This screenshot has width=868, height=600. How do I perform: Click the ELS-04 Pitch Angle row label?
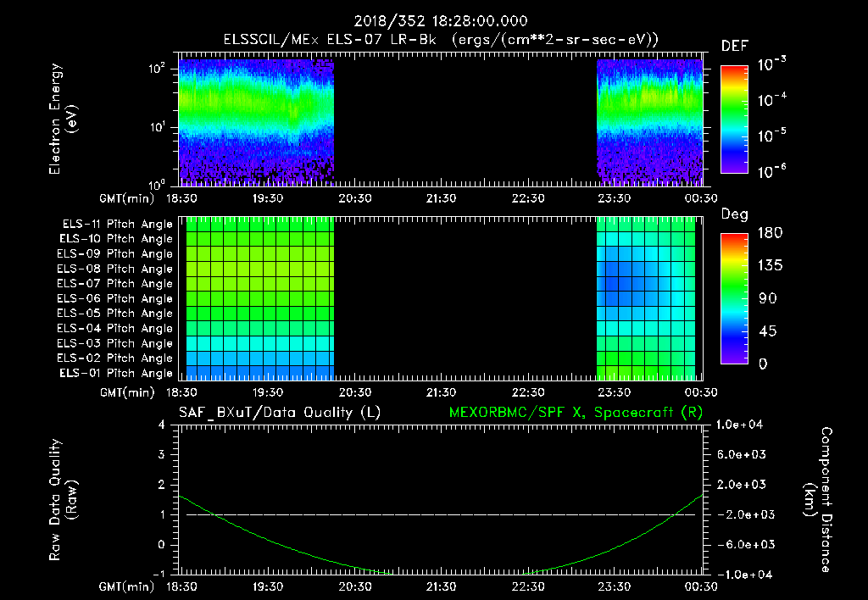[115, 328]
